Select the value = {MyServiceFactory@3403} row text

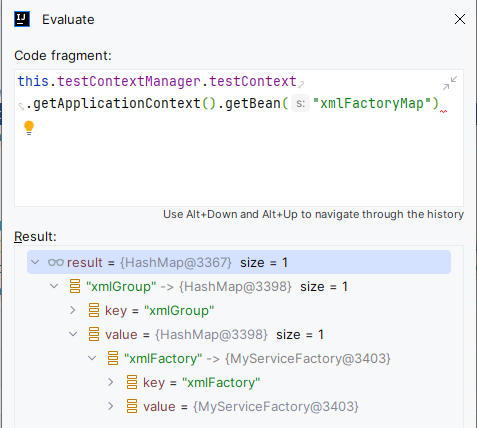pos(251,407)
